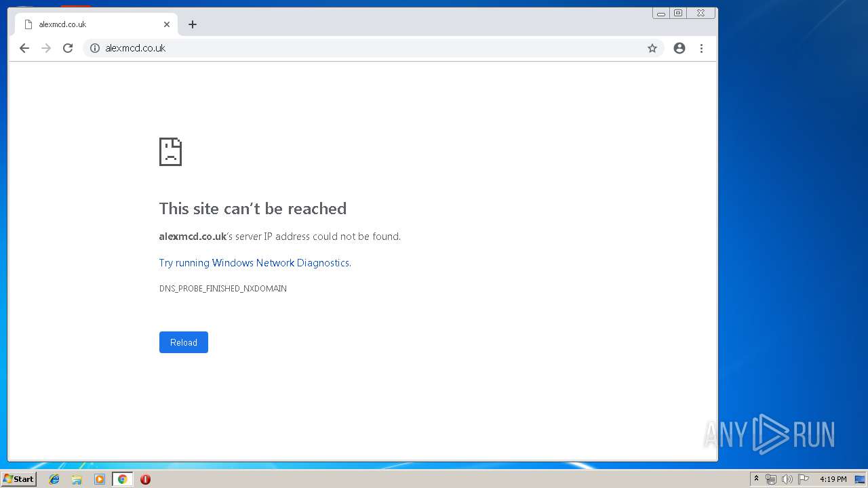Open Chrome three-dot menu
This screenshot has height=488, width=868.
tap(701, 48)
